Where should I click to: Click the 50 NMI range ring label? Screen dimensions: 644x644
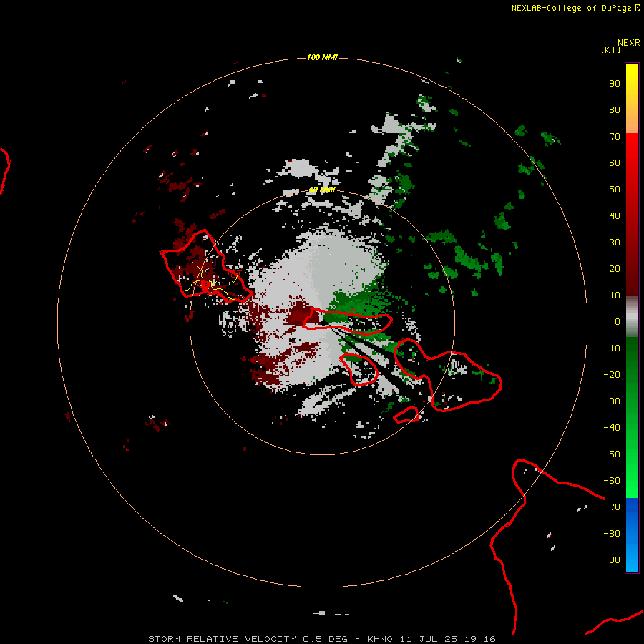pos(322,190)
